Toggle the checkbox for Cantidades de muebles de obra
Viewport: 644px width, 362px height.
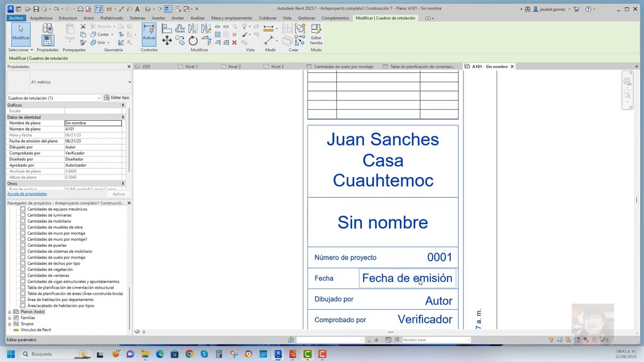click(23, 227)
